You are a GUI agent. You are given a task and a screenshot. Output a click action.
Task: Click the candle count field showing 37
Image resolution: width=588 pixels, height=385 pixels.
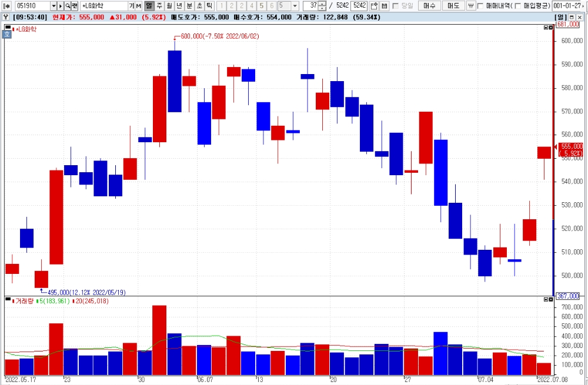tap(311, 6)
